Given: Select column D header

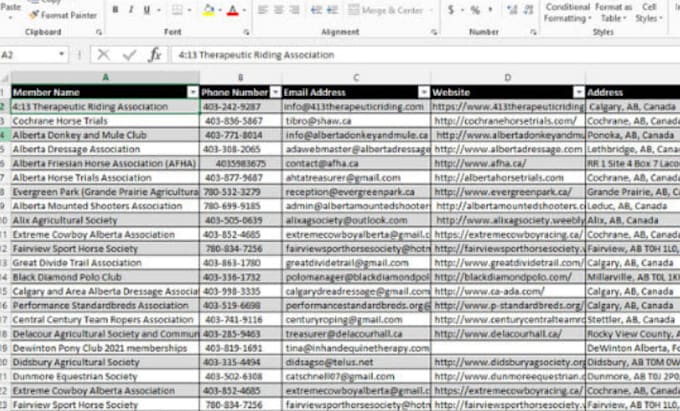Looking at the screenshot, I should tap(508, 77).
